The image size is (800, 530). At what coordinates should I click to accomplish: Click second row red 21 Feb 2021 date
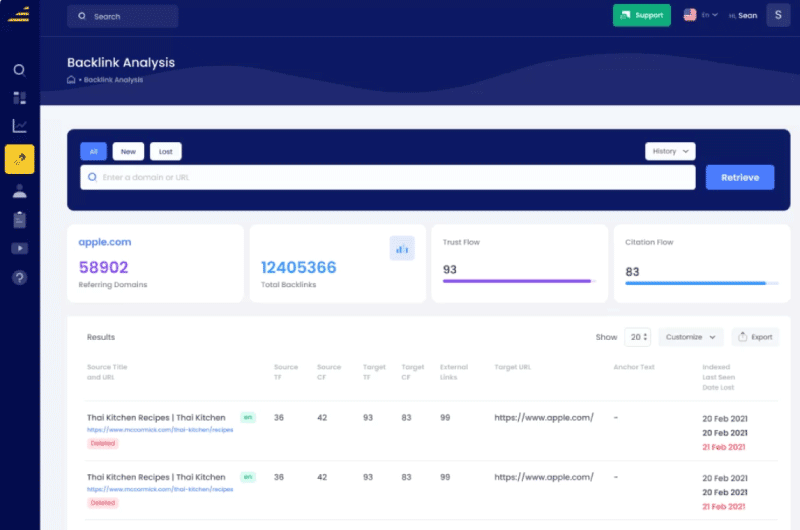723,507
